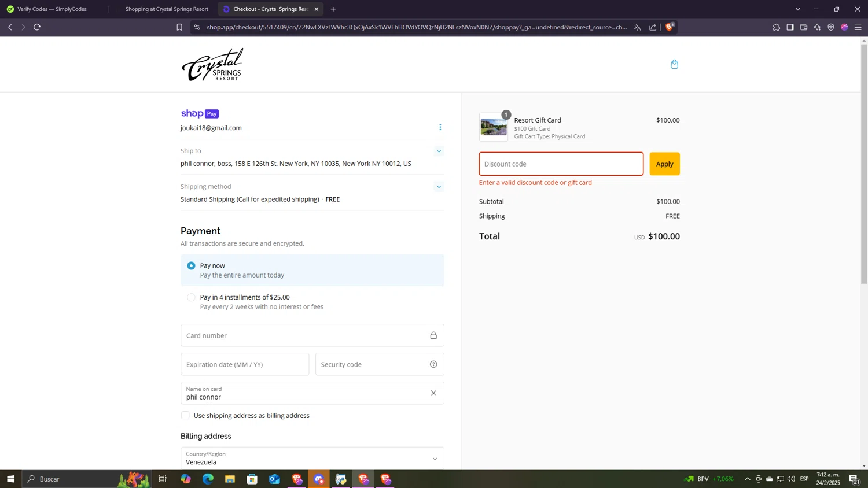868x488 pixels.
Task: Select Pay in 4 installments radio option
Action: coord(191,297)
